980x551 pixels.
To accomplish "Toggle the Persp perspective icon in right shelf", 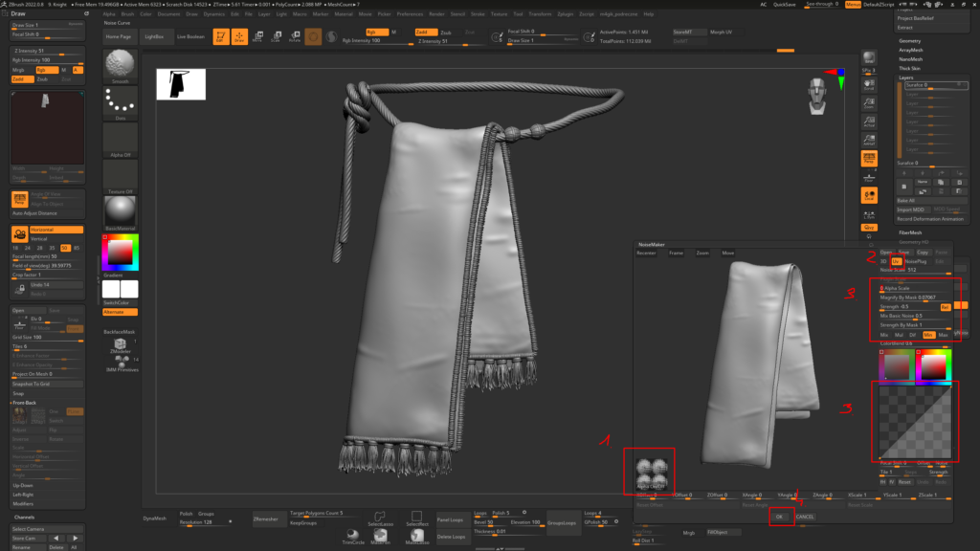I will [x=869, y=159].
